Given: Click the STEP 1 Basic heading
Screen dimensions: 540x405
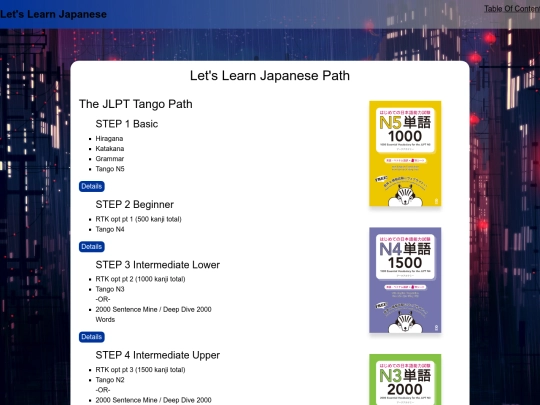Looking at the screenshot, I should pos(127,124).
